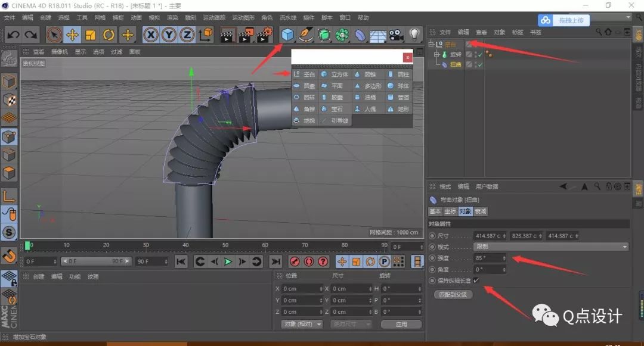Image resolution: width=644 pixels, height=346 pixels.
Task: Switch to the 衰减 tab in attributes
Action: coord(481,211)
